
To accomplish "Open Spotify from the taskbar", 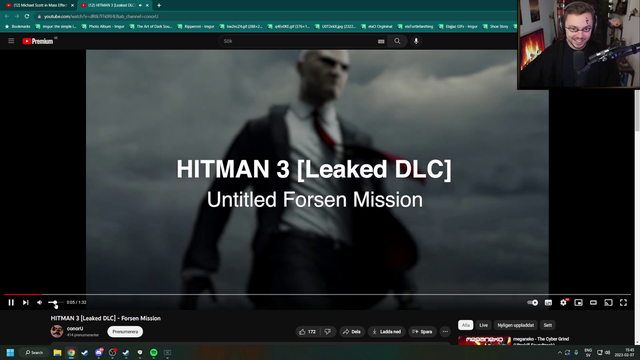I will 153,352.
